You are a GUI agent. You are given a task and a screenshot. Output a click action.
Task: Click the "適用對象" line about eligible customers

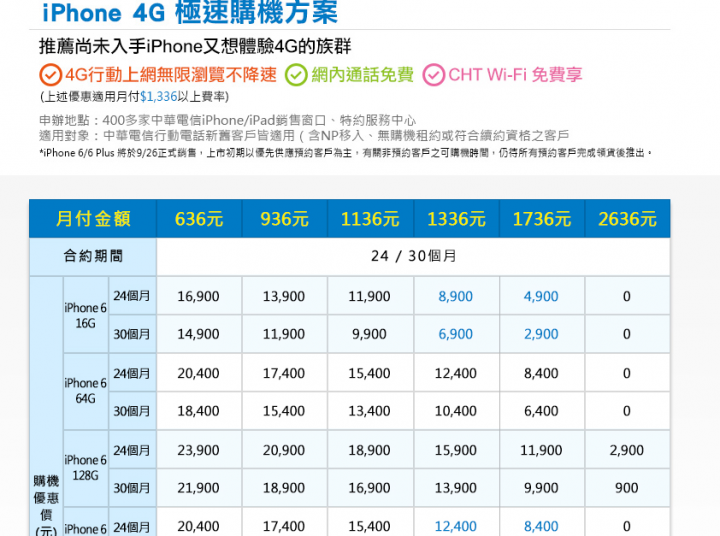coord(304,135)
